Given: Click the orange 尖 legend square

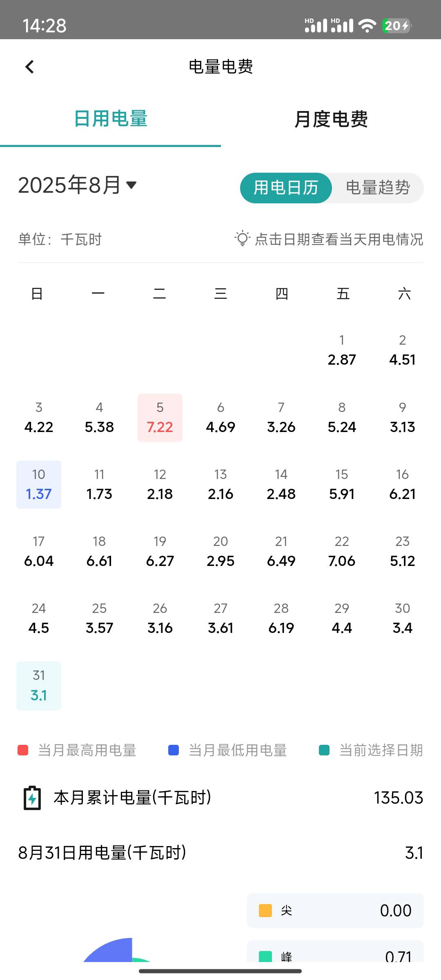Looking at the screenshot, I should coord(265,911).
